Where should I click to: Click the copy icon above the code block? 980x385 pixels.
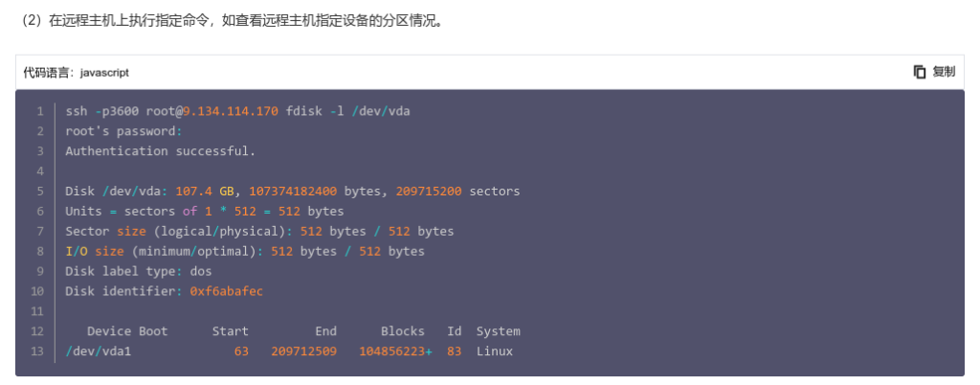920,72
